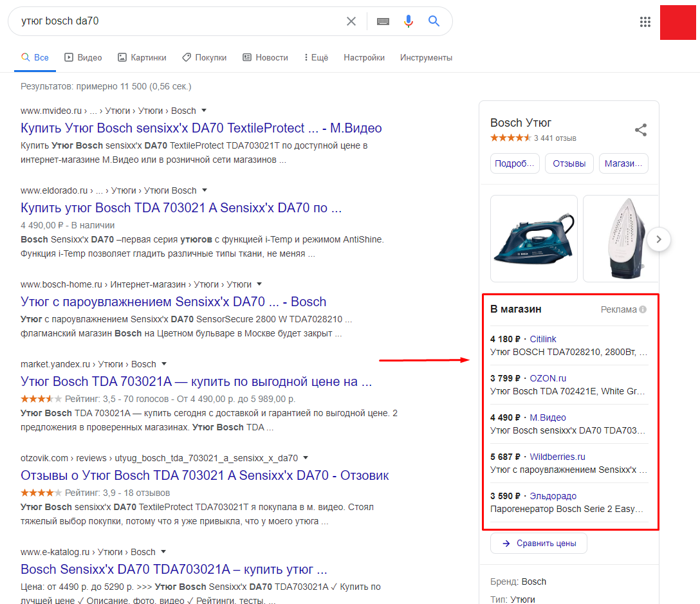Open the on-screen keyboard icon

click(x=383, y=21)
